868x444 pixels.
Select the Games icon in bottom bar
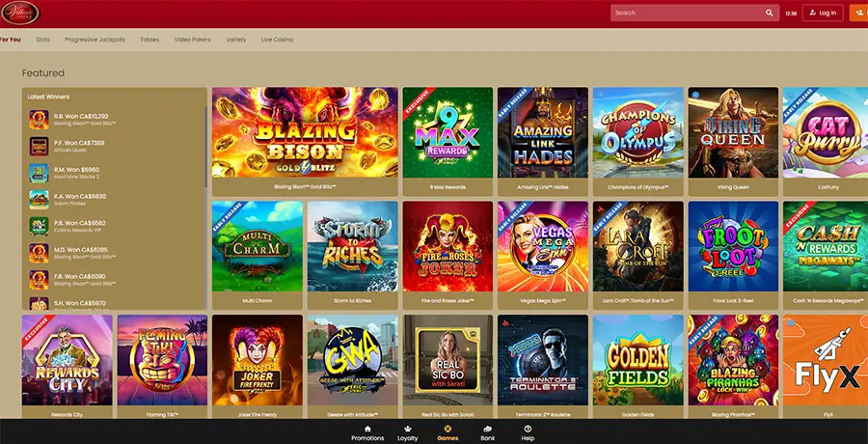448,429
